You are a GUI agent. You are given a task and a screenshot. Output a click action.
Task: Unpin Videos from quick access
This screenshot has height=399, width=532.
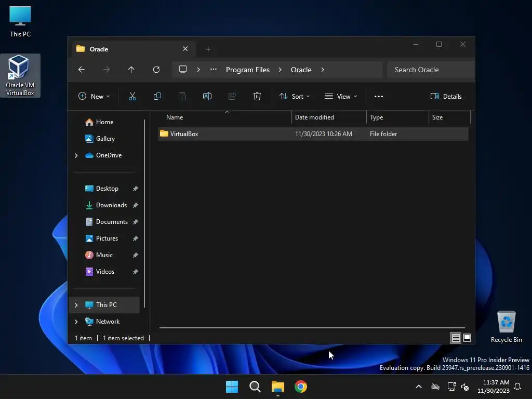tap(136, 272)
